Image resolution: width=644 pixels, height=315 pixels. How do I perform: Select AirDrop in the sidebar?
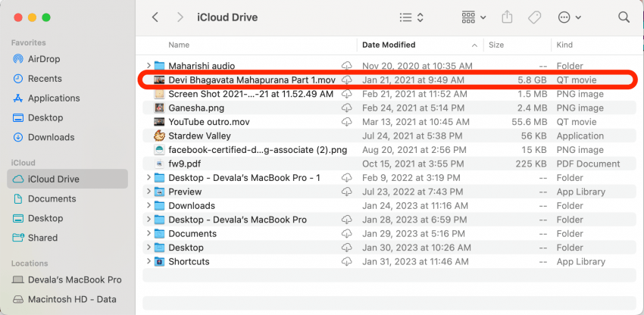43,59
